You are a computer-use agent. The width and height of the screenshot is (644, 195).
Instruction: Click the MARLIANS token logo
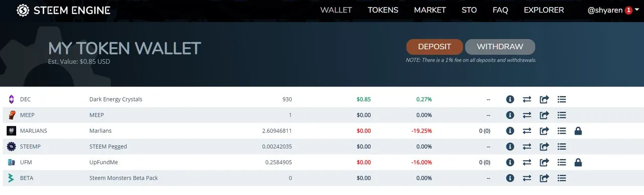pyautogui.click(x=11, y=131)
